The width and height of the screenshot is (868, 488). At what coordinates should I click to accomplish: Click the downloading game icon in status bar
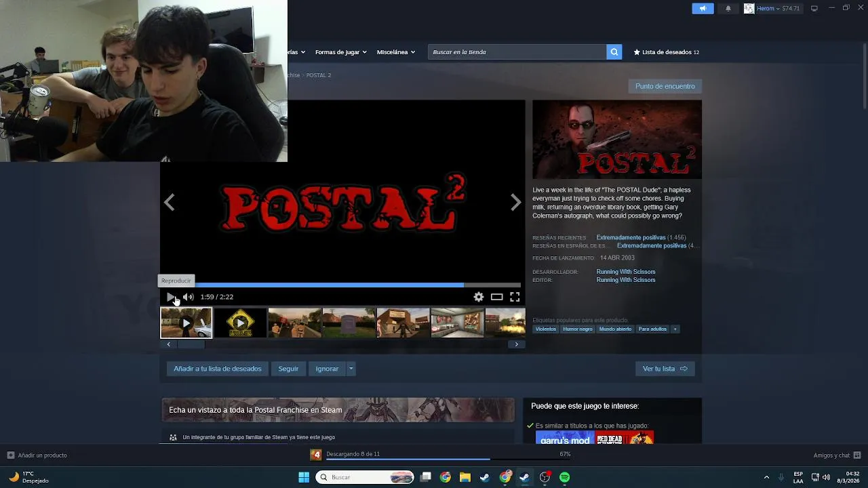[316, 455]
